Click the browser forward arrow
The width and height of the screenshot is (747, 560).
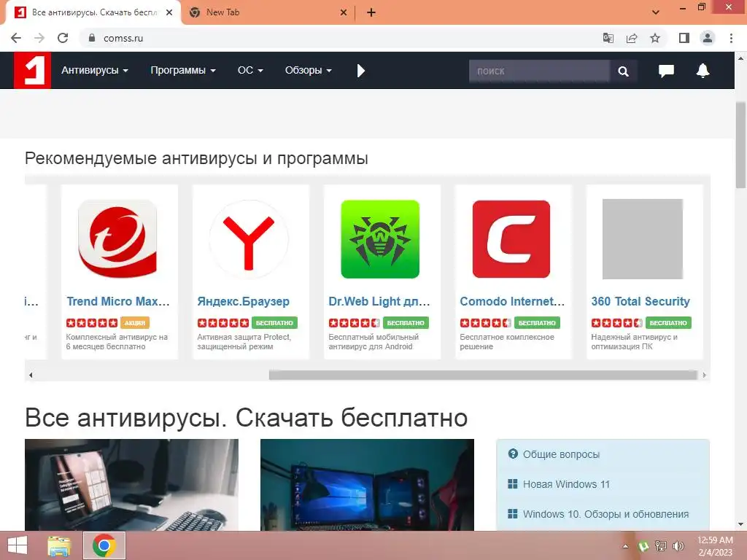click(39, 38)
